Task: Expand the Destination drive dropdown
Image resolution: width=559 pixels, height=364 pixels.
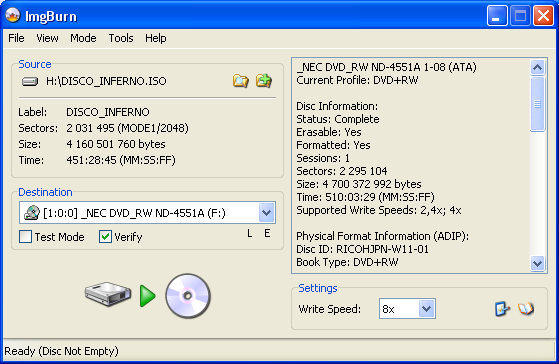Action: tap(266, 213)
